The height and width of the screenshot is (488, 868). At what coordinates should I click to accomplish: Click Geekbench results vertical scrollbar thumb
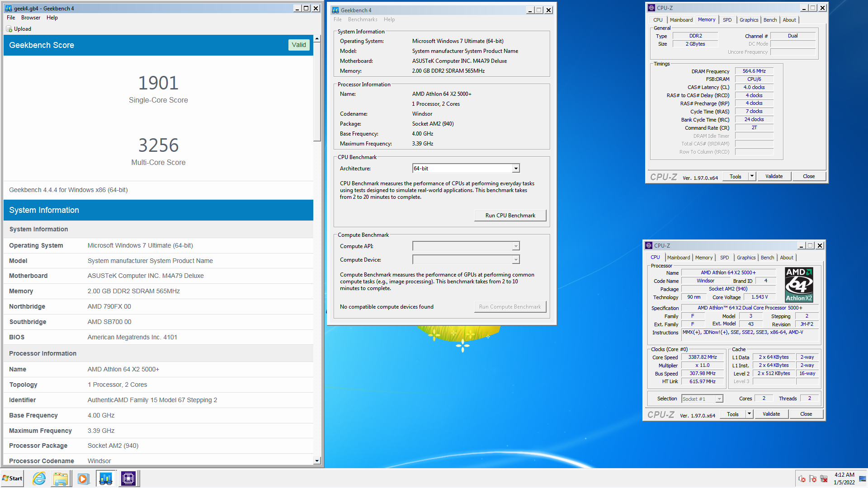[x=317, y=91]
